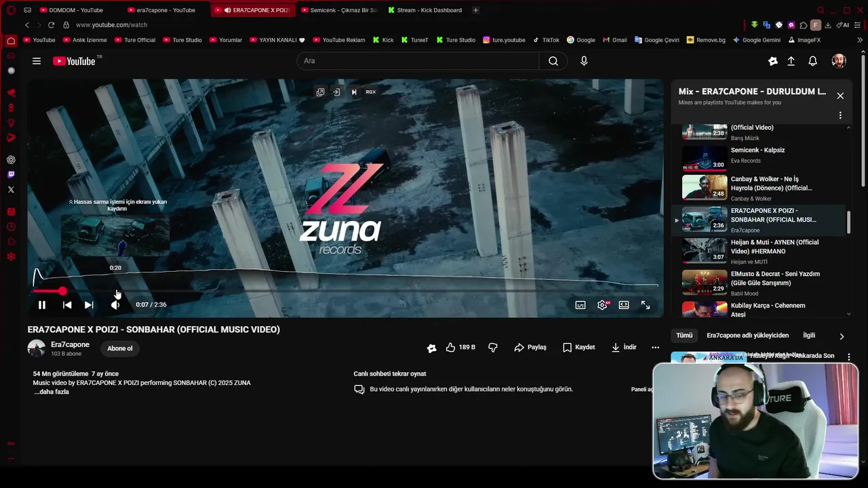The image size is (868, 488).
Task: Open options for the Ankara'da suggested video
Action: pyautogui.click(x=848, y=357)
